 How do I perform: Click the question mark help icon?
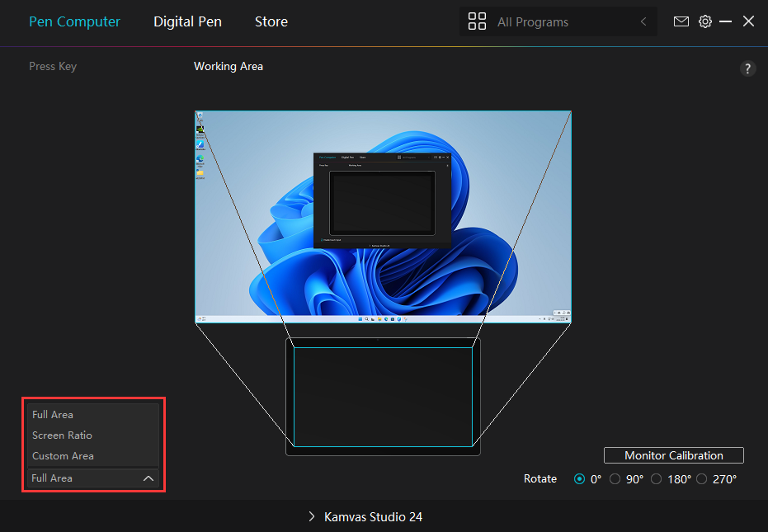tap(747, 68)
